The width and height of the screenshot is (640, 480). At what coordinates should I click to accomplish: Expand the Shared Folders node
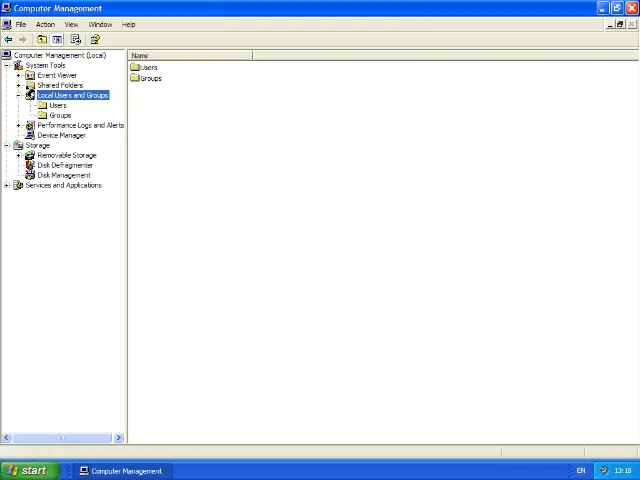click(x=18, y=85)
